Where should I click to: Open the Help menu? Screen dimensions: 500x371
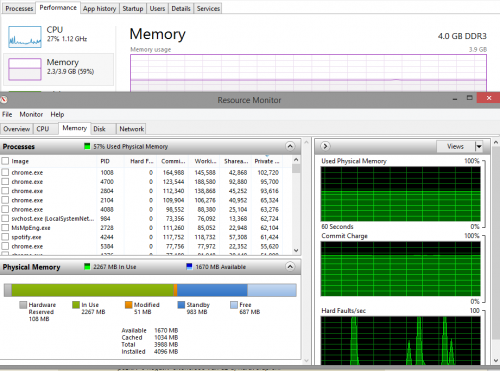(57, 114)
